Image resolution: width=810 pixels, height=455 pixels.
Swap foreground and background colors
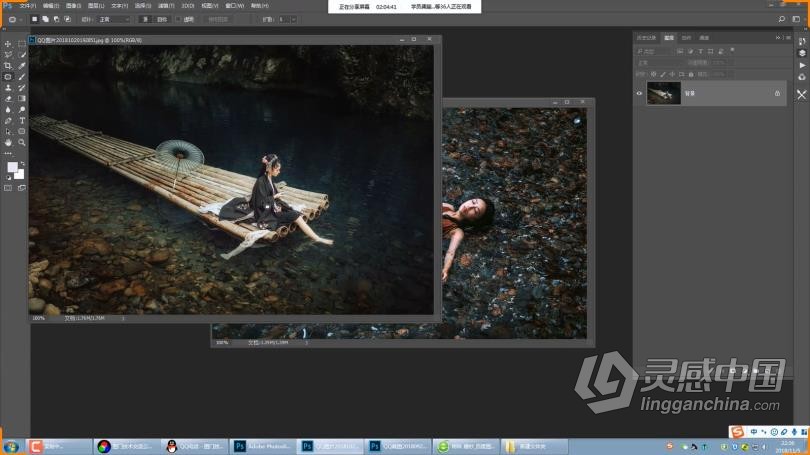(22, 164)
